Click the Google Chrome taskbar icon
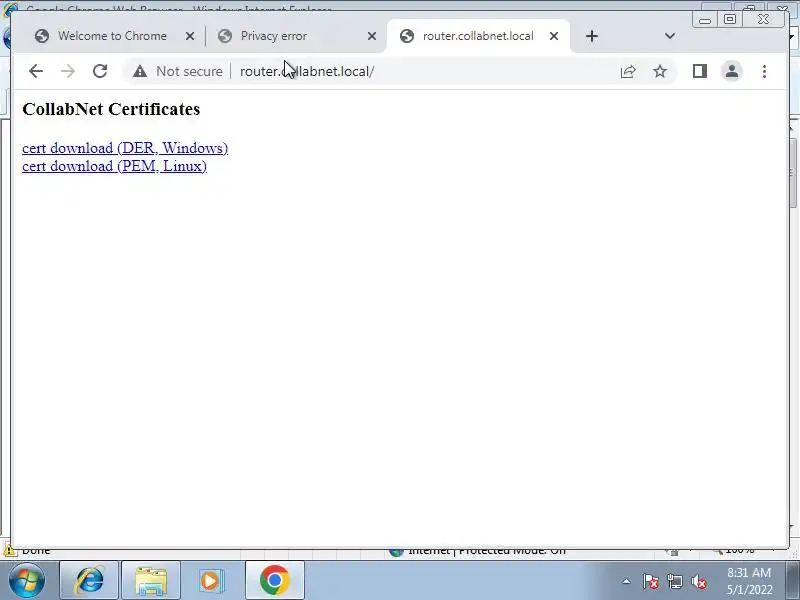The height and width of the screenshot is (600, 800). (274, 580)
